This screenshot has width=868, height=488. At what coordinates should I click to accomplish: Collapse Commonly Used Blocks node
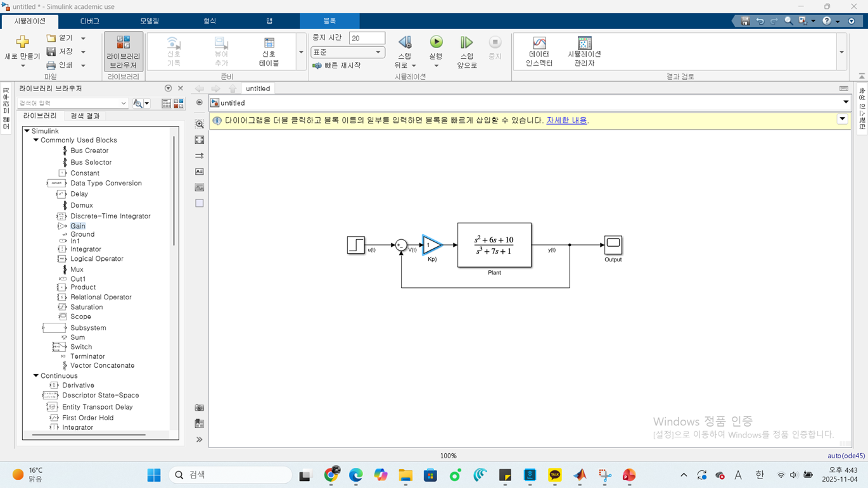[x=36, y=141]
